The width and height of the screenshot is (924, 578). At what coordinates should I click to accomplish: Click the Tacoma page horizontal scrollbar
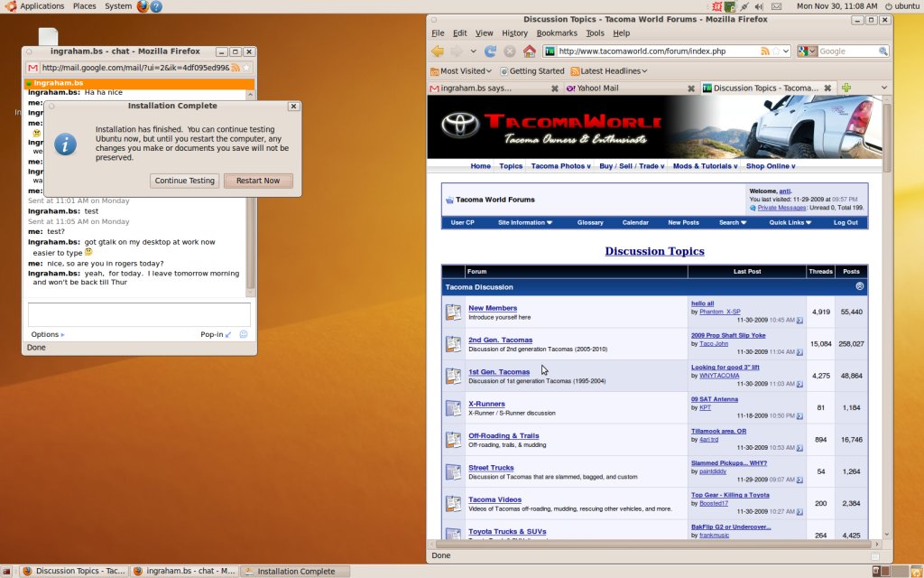coord(653,544)
